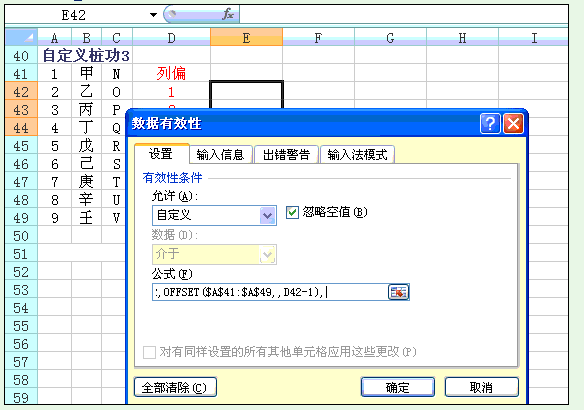Viewport: 584px width, 410px height.
Task: Click the red 列偏 cell
Action: [x=171, y=73]
